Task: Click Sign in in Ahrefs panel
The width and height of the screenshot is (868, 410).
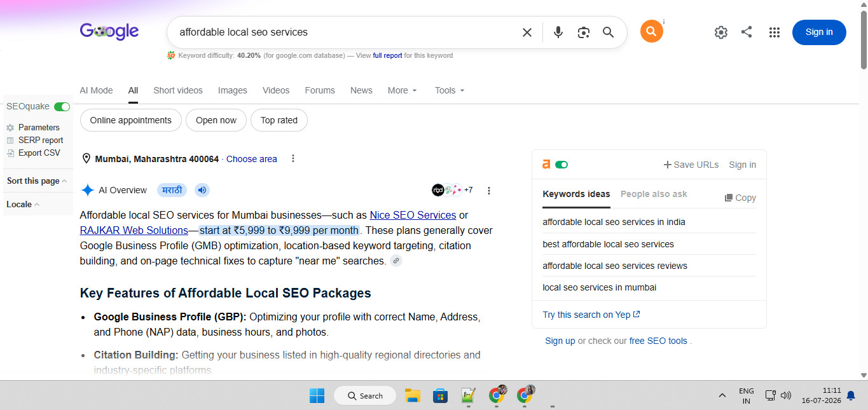Action: (x=743, y=165)
